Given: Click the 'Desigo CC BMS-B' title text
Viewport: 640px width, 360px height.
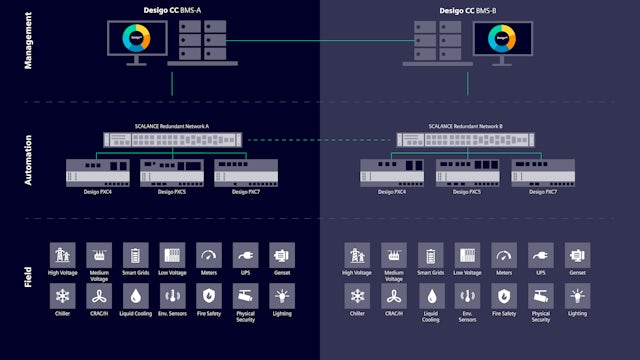Looking at the screenshot, I should tap(468, 11).
